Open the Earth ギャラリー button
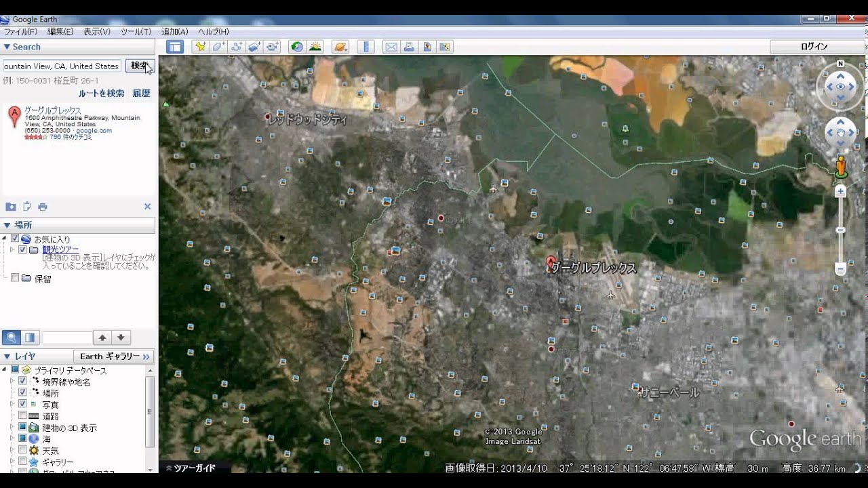The width and height of the screenshot is (868, 488). tap(114, 357)
